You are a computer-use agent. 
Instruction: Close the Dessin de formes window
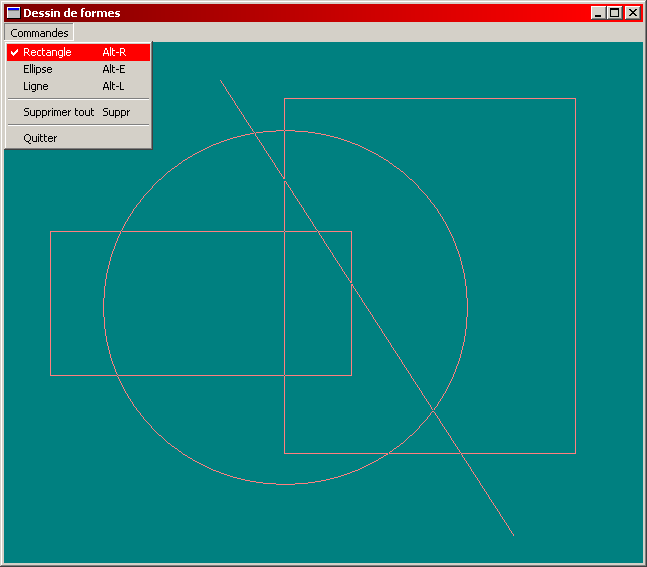632,13
